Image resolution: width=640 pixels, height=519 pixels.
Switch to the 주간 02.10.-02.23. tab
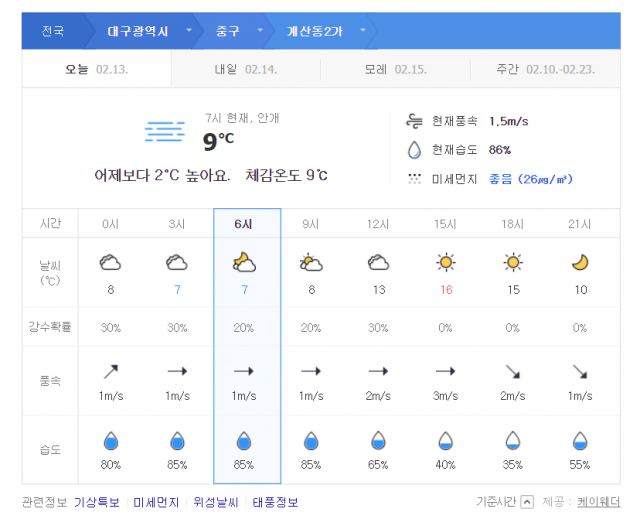(545, 69)
